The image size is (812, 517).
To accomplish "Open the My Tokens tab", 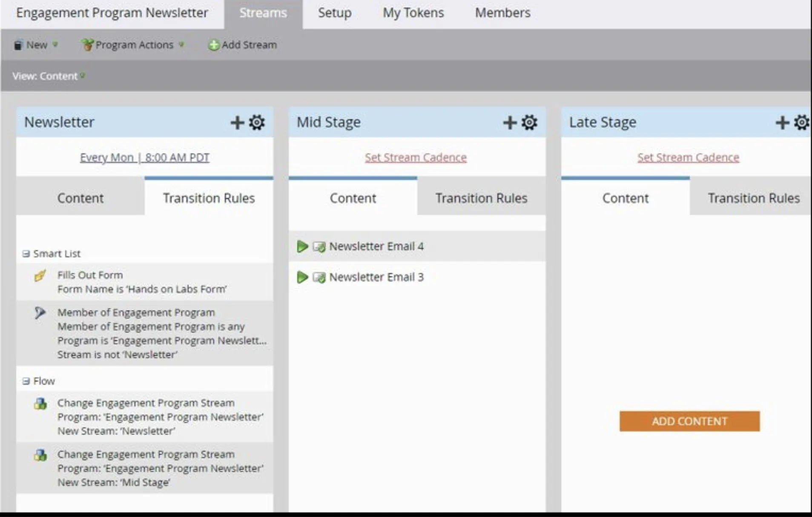I will 413,13.
